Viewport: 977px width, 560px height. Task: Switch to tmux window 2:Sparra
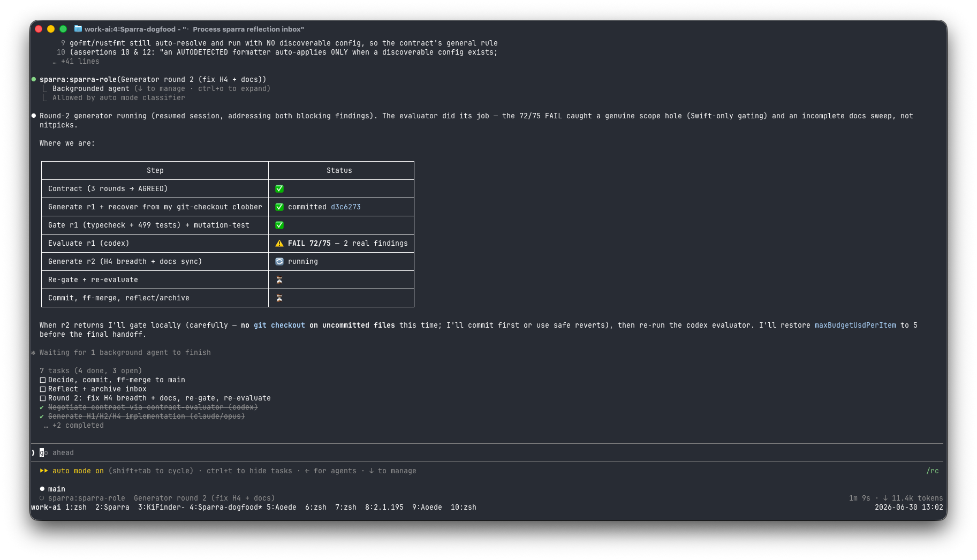[x=112, y=507]
